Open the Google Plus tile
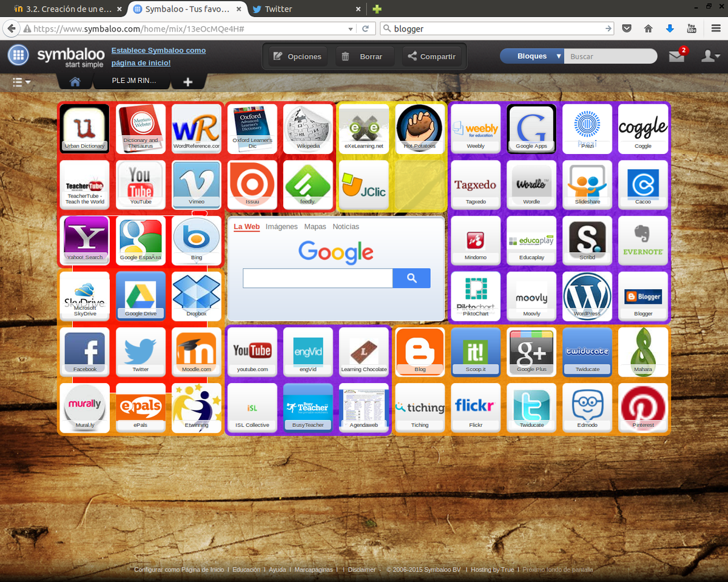728x582 pixels. coord(531,352)
